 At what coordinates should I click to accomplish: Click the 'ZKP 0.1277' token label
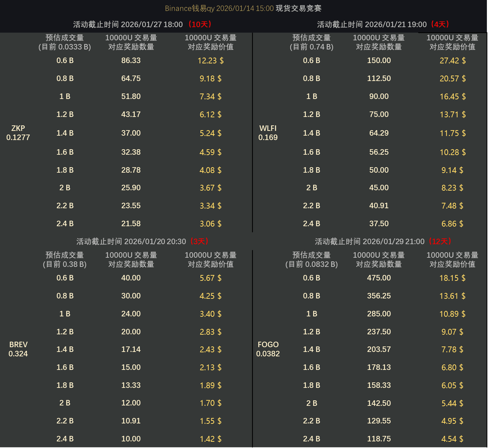pyautogui.click(x=18, y=133)
